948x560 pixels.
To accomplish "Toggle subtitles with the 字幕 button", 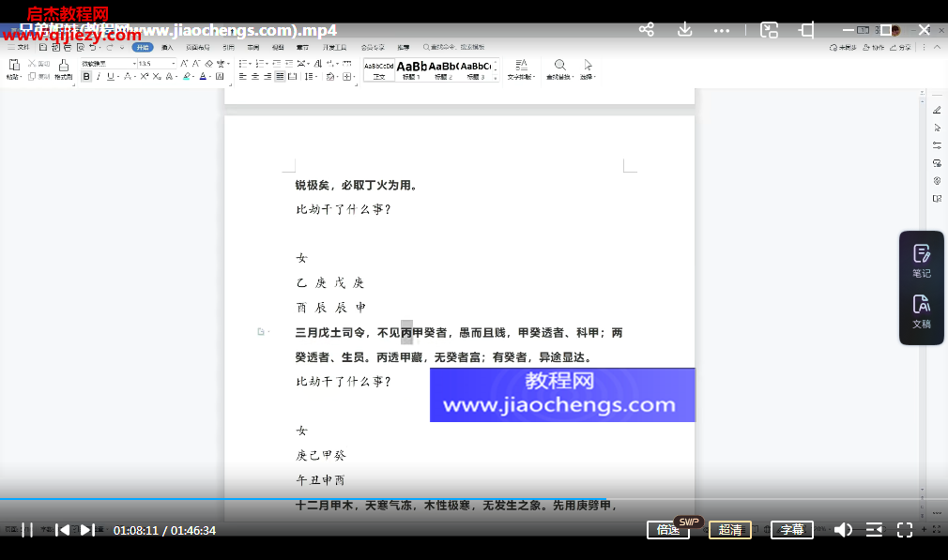I will [791, 530].
